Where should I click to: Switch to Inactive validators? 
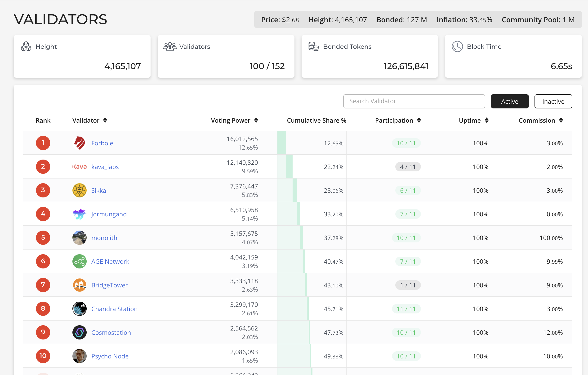(553, 101)
